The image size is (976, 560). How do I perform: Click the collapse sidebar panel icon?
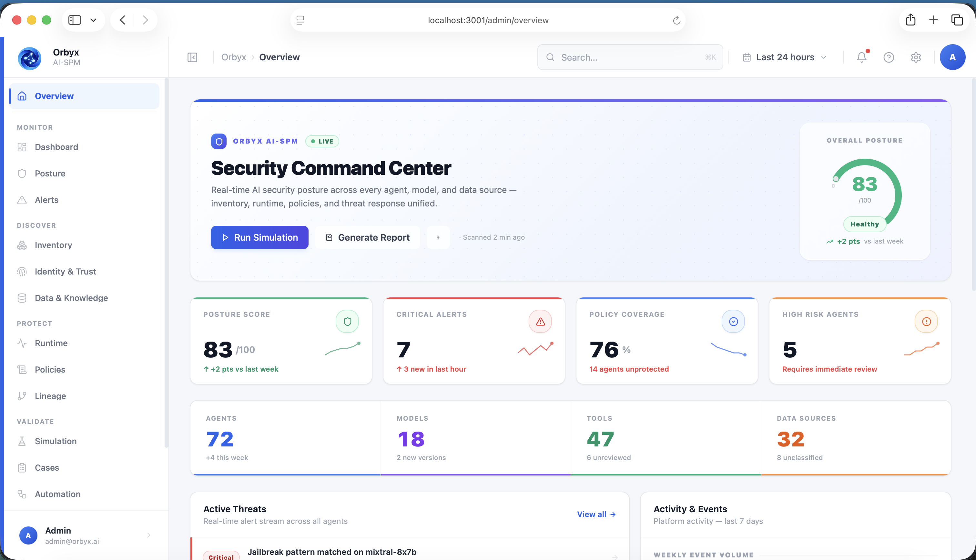tap(192, 57)
